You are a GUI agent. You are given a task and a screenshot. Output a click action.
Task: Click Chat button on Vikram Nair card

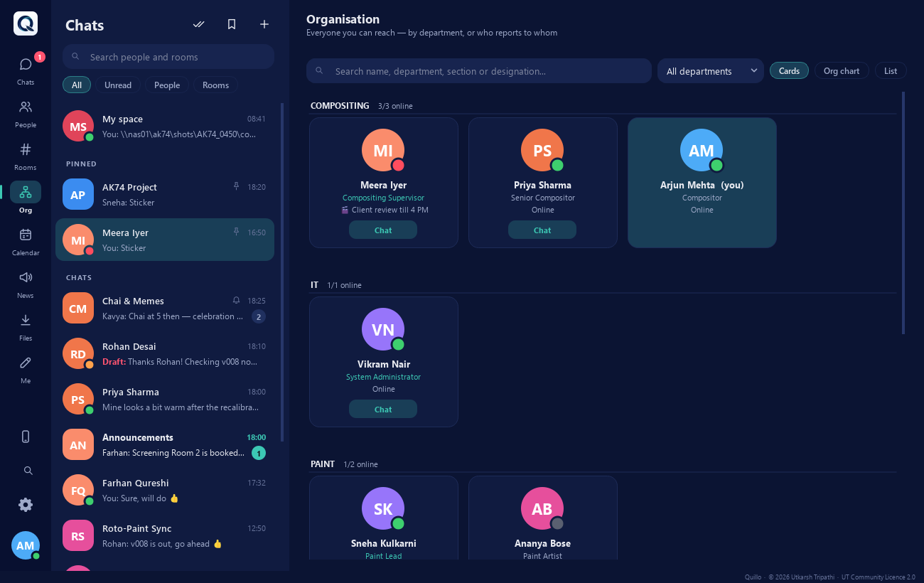click(x=383, y=409)
